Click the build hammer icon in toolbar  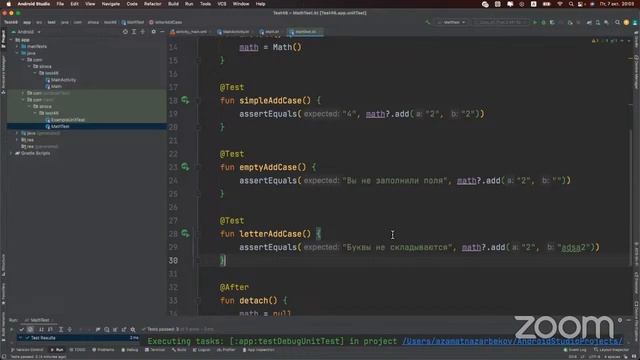427,22
